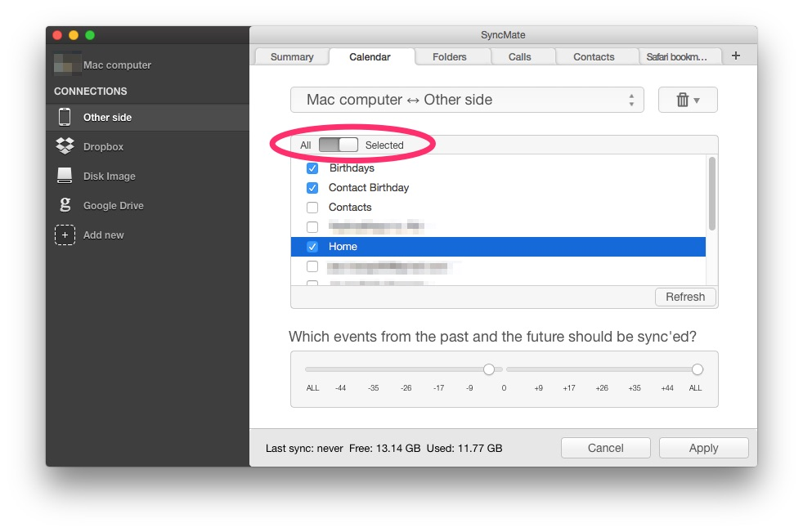Select the Other side phone icon
The width and height of the screenshot is (803, 532).
click(x=65, y=117)
